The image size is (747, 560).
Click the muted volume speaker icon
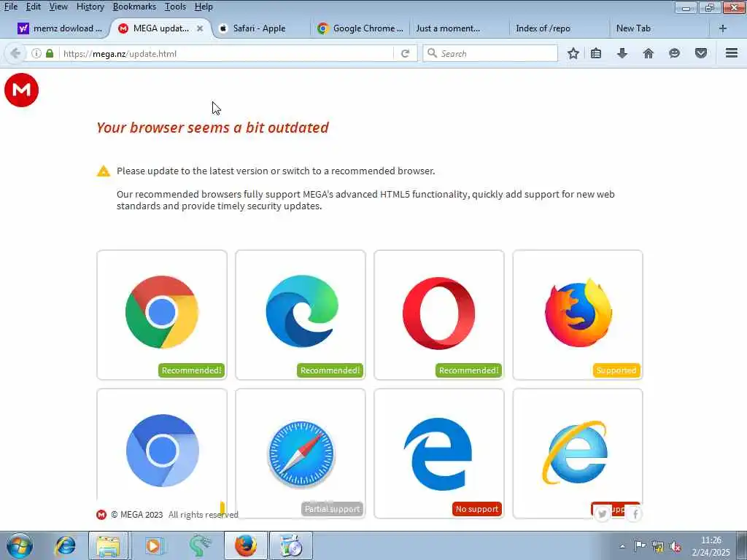[x=676, y=547]
